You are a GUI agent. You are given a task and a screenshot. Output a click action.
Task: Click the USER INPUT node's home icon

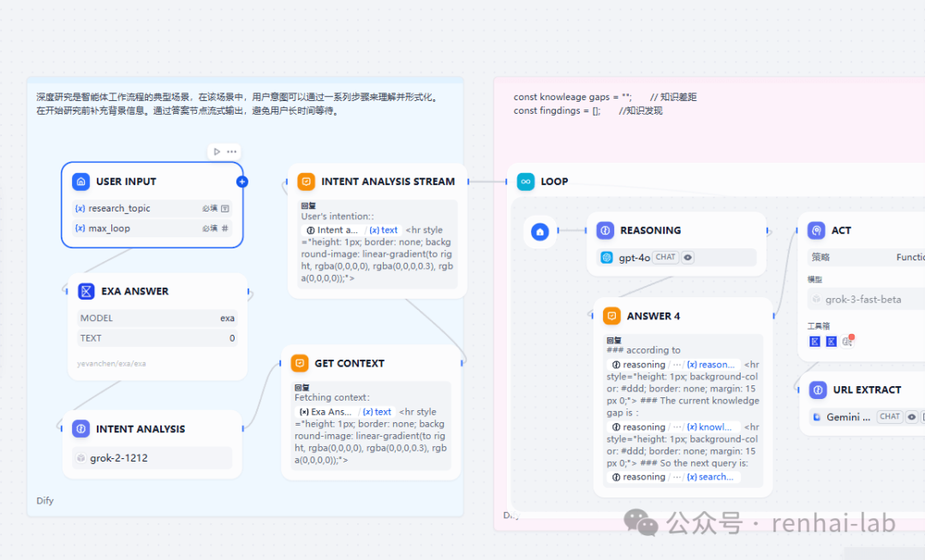pyautogui.click(x=81, y=181)
